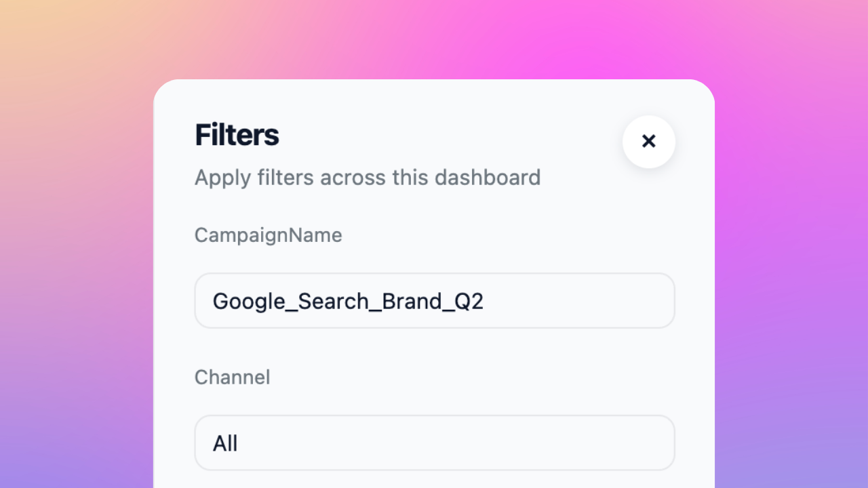This screenshot has height=488, width=868.
Task: Click inside the Google_Search_Brand_Q2 field
Action: pyautogui.click(x=435, y=300)
